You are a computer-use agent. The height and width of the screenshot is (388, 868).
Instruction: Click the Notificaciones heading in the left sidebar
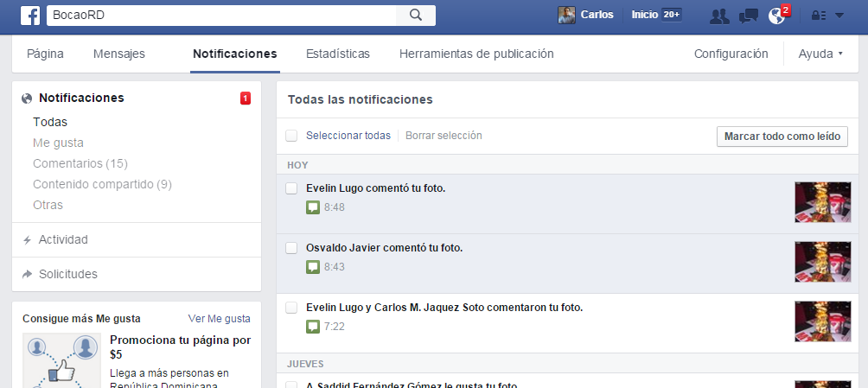[x=81, y=98]
